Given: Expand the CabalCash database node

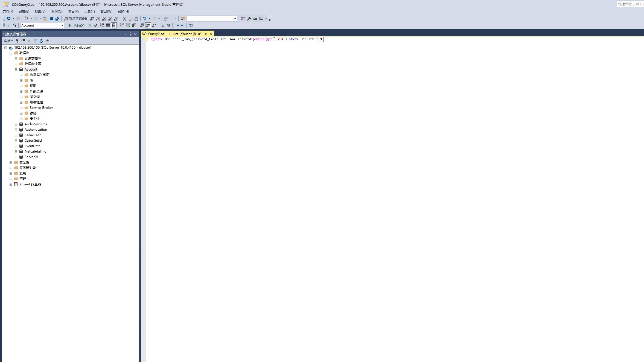Looking at the screenshot, I should [x=16, y=135].
